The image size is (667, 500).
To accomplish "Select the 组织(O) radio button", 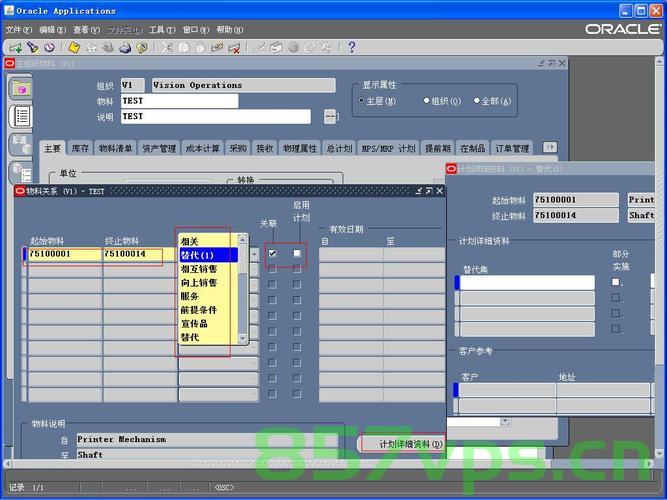I will click(x=426, y=101).
